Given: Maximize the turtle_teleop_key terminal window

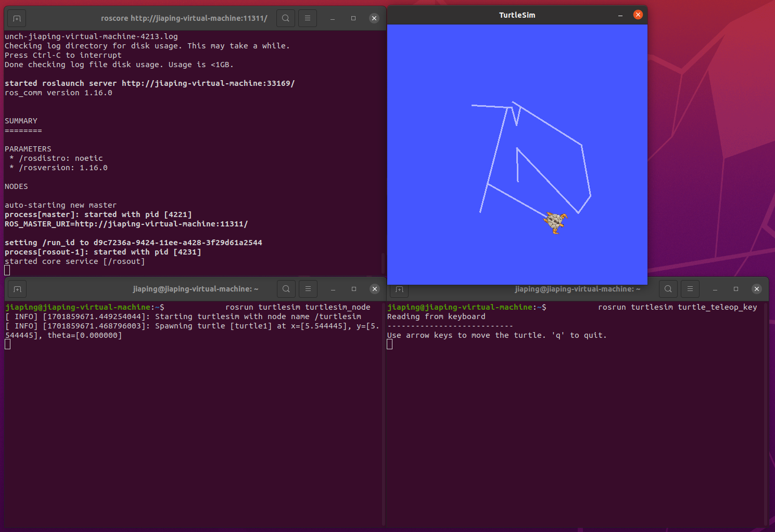Looking at the screenshot, I should [x=736, y=289].
